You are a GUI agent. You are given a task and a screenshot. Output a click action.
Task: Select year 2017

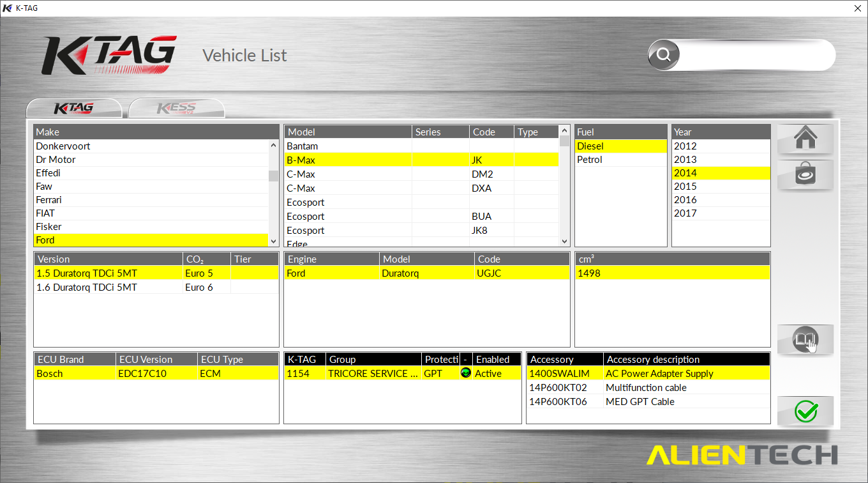point(721,213)
